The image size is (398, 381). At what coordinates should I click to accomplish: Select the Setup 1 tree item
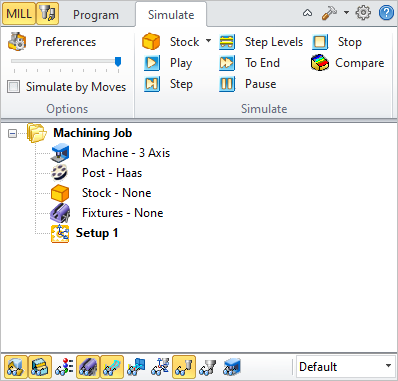pyautogui.click(x=97, y=233)
